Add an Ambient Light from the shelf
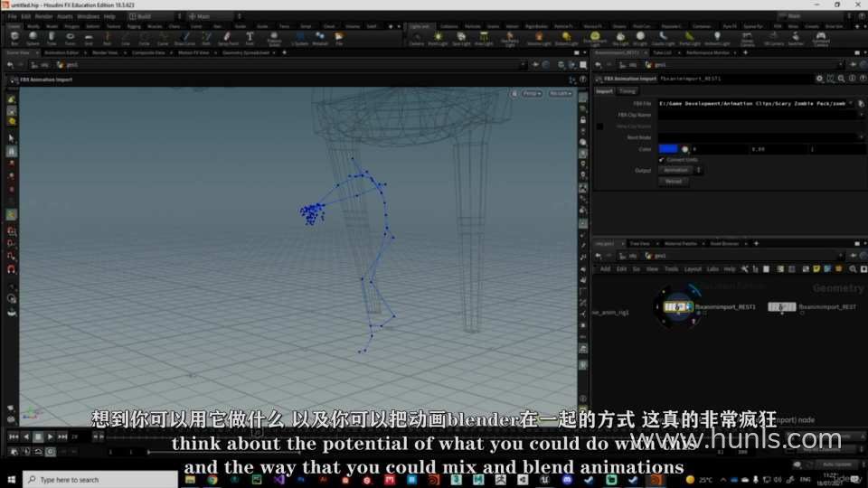868x488 pixels. click(x=717, y=38)
